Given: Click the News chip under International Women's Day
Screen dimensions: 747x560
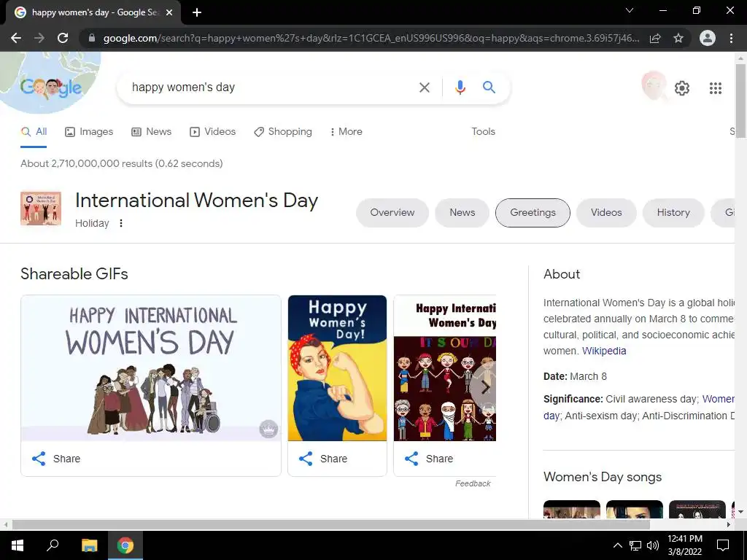Looking at the screenshot, I should click(x=462, y=213).
